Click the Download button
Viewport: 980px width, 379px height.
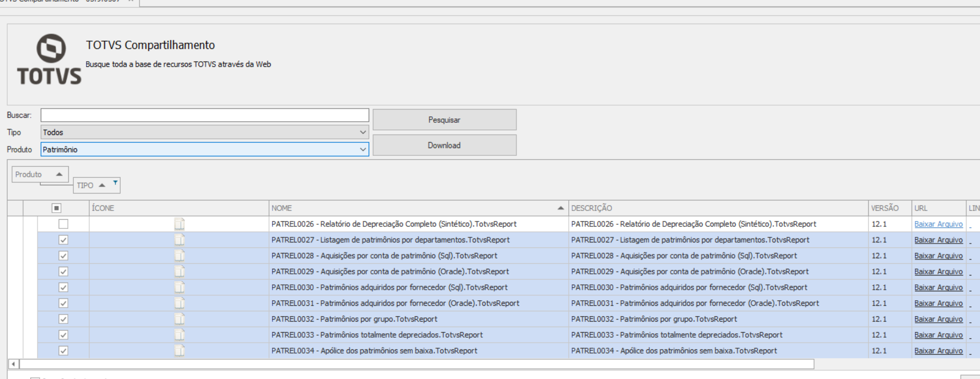444,145
